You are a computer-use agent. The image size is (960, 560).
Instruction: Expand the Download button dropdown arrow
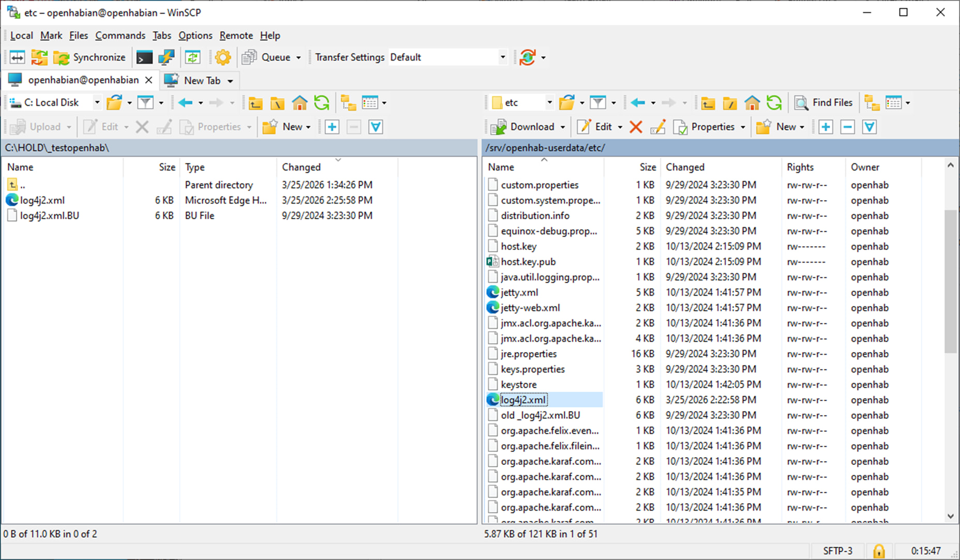(563, 127)
